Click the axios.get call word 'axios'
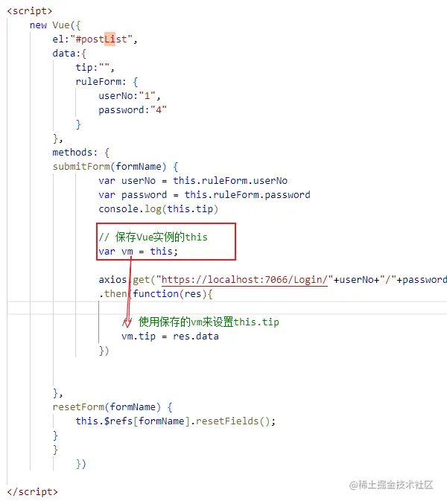The width and height of the screenshot is (447, 504). pos(112,280)
